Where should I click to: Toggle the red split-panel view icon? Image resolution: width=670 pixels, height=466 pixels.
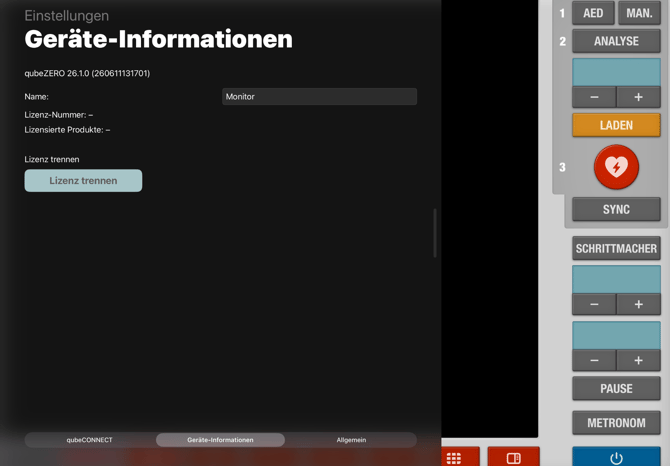513,457
